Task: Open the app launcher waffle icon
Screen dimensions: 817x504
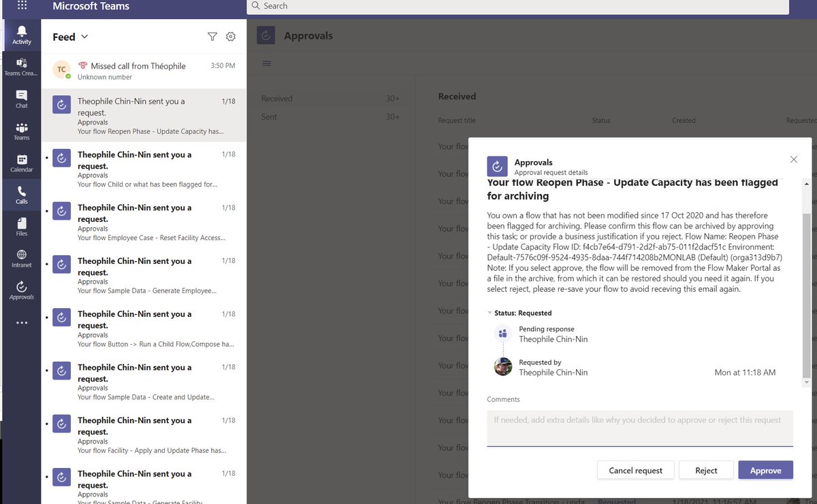Action: [x=22, y=6]
